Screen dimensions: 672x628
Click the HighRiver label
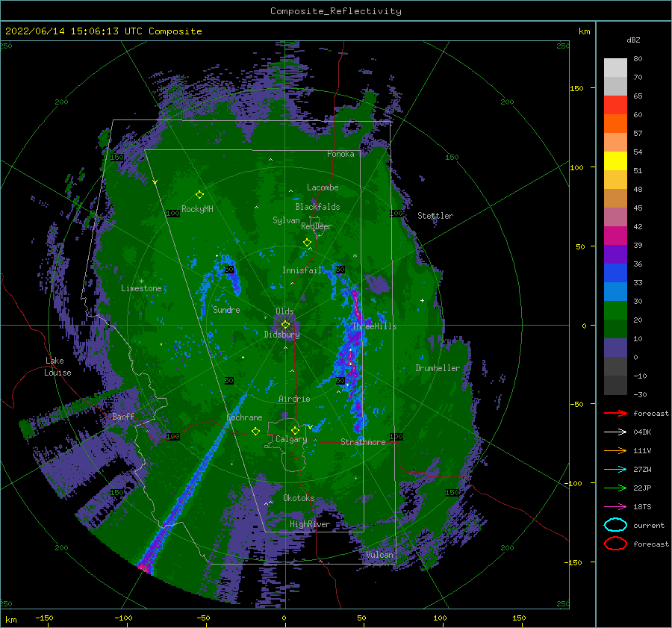tap(310, 524)
